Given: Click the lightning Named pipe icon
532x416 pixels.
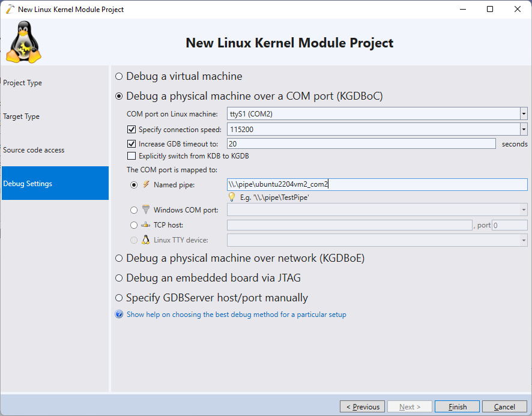Looking at the screenshot, I should tap(146, 184).
